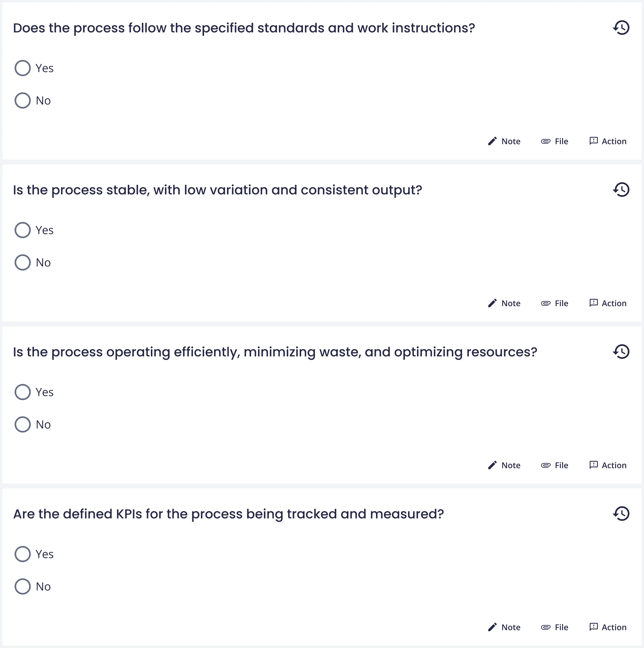This screenshot has width=644, height=648.
Task: Open history for the process efficiency question
Action: (621, 352)
